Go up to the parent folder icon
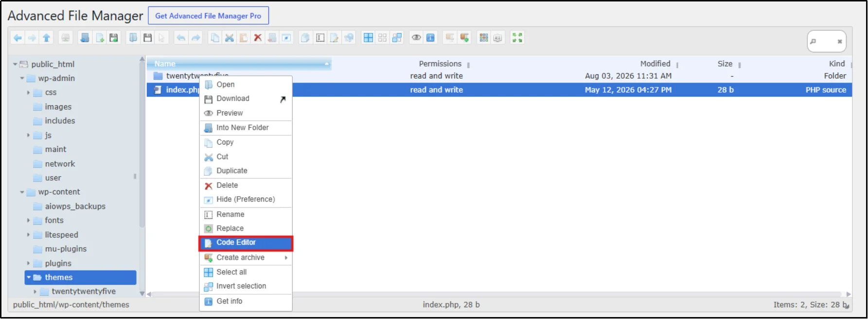This screenshot has height=319, width=868. pos(47,38)
